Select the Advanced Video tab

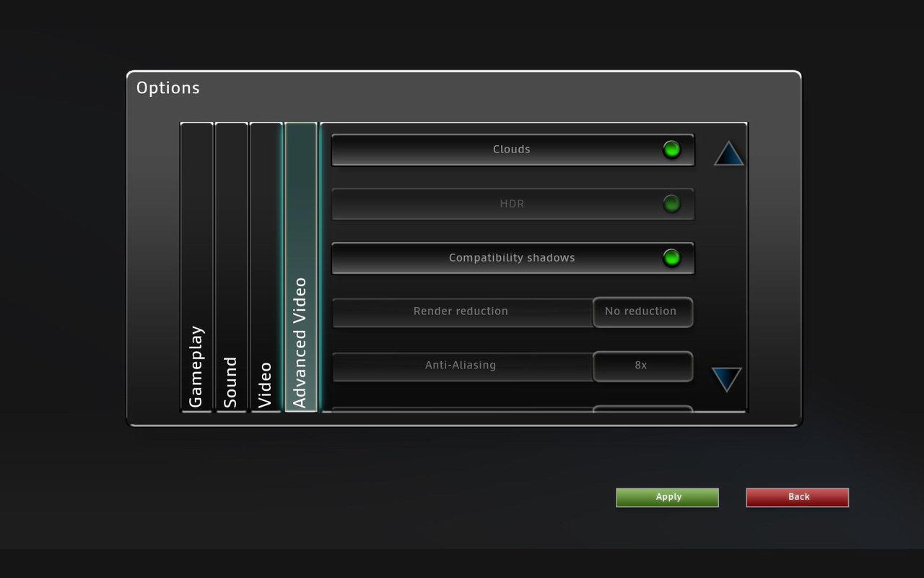click(301, 267)
